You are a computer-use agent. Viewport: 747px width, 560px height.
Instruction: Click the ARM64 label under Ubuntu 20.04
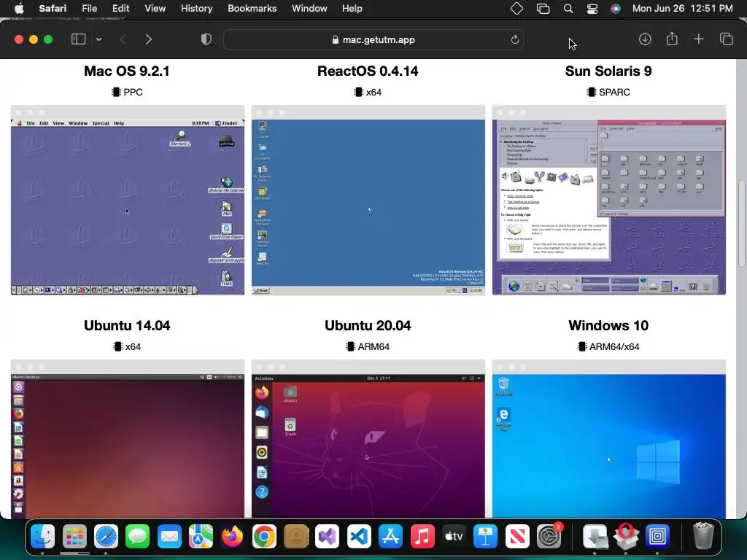click(373, 346)
